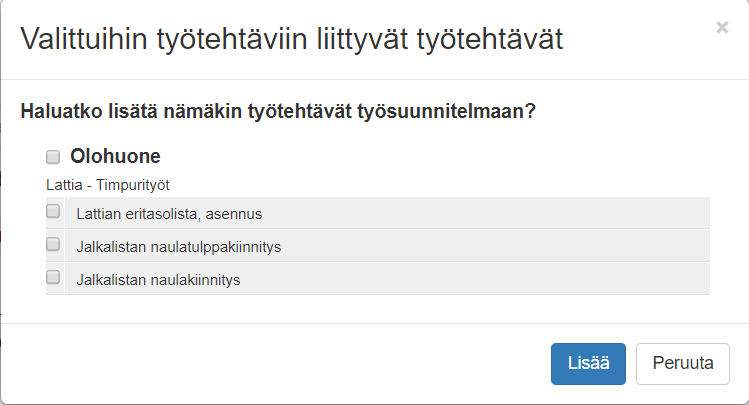Click blank header area right of the title

tap(640, 40)
